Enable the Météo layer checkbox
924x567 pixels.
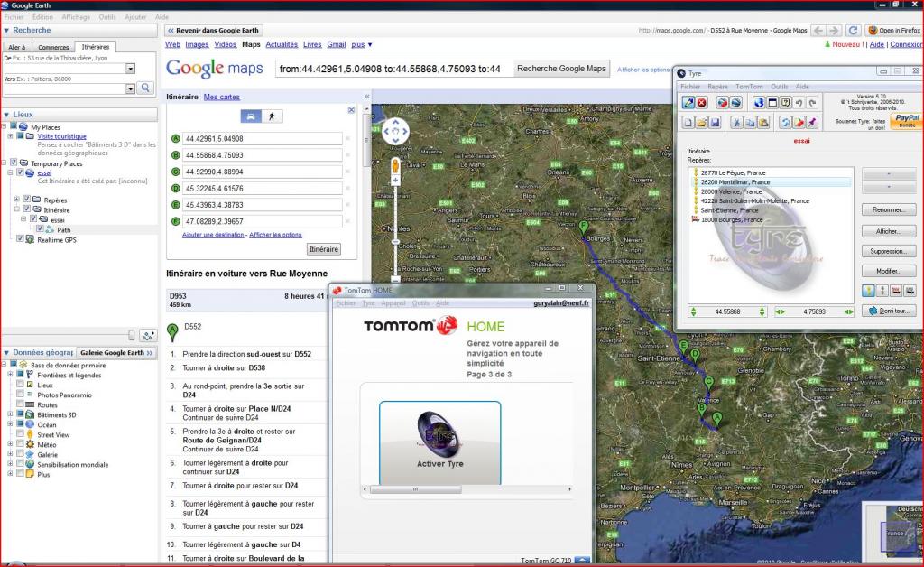20,444
